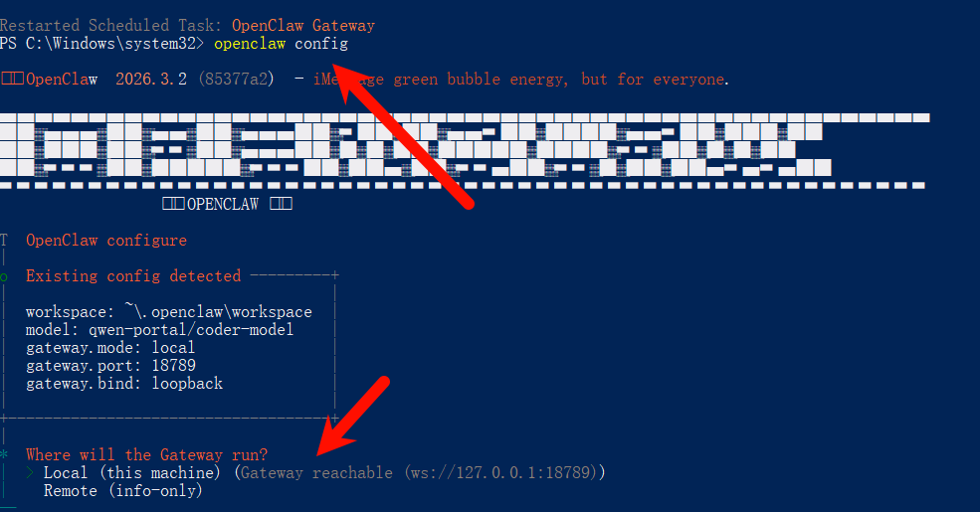Click the model qwen-portal/coder-model line
This screenshot has width=980, height=512.
coord(159,330)
